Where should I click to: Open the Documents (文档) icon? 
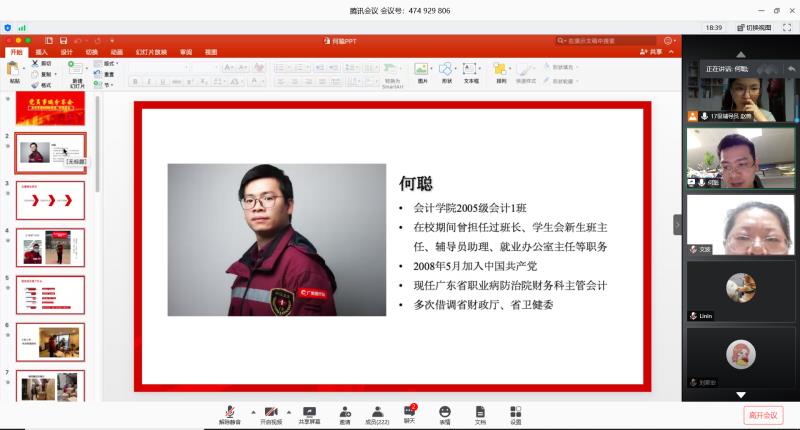pos(480,412)
